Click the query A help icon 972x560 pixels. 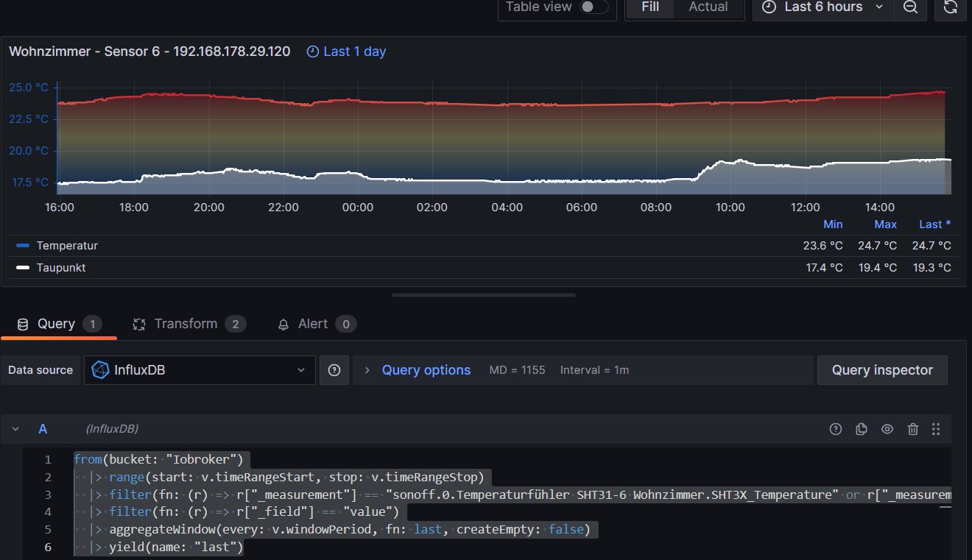836,429
